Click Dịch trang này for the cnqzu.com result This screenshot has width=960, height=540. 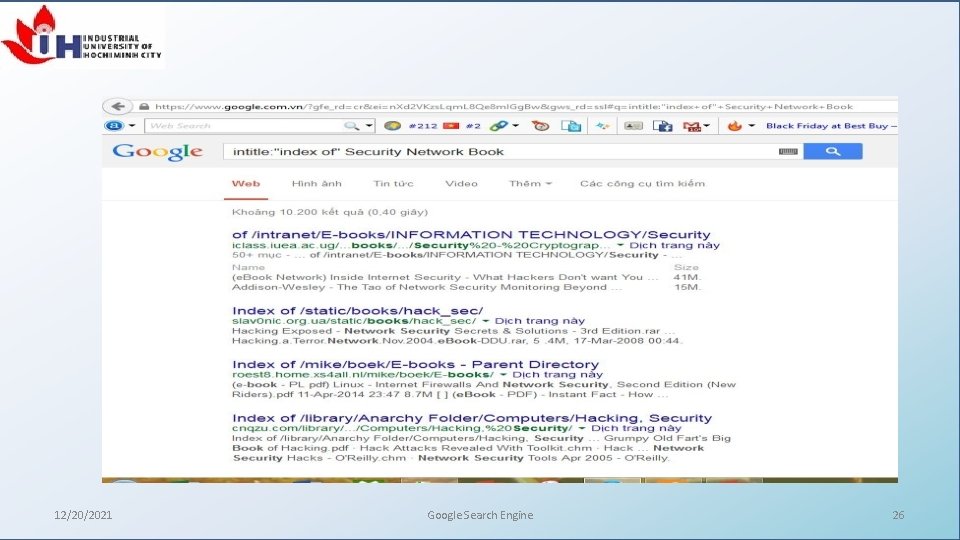(636, 429)
